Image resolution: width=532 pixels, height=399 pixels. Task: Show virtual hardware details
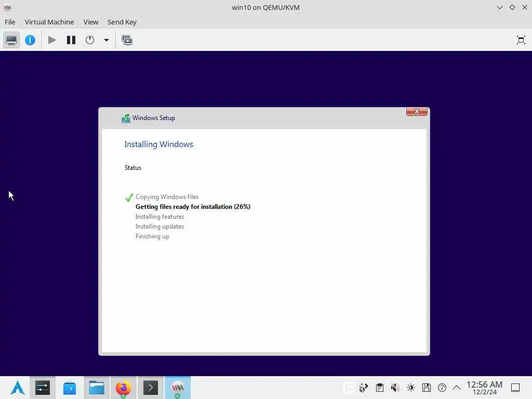30,40
